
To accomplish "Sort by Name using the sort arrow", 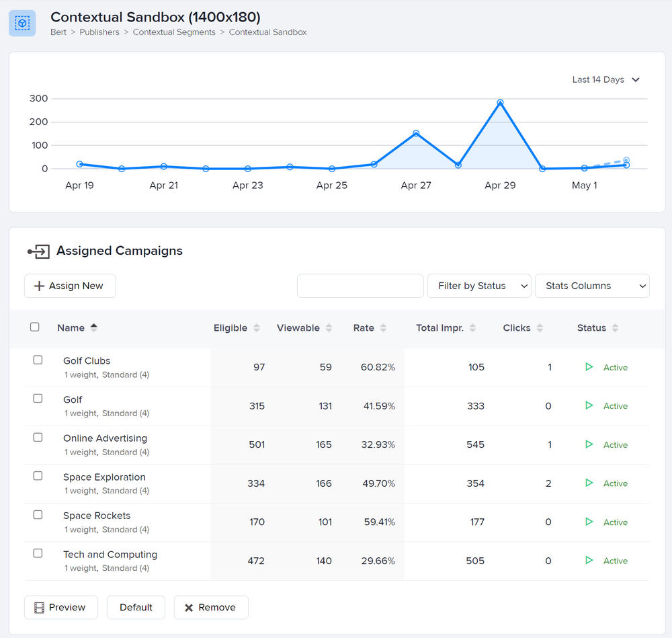I will (x=94, y=327).
